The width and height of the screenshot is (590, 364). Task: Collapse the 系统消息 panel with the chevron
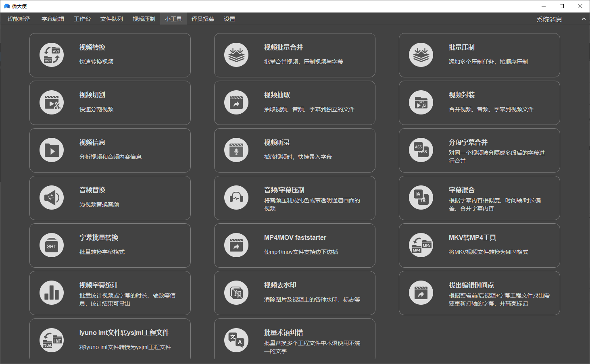point(583,19)
